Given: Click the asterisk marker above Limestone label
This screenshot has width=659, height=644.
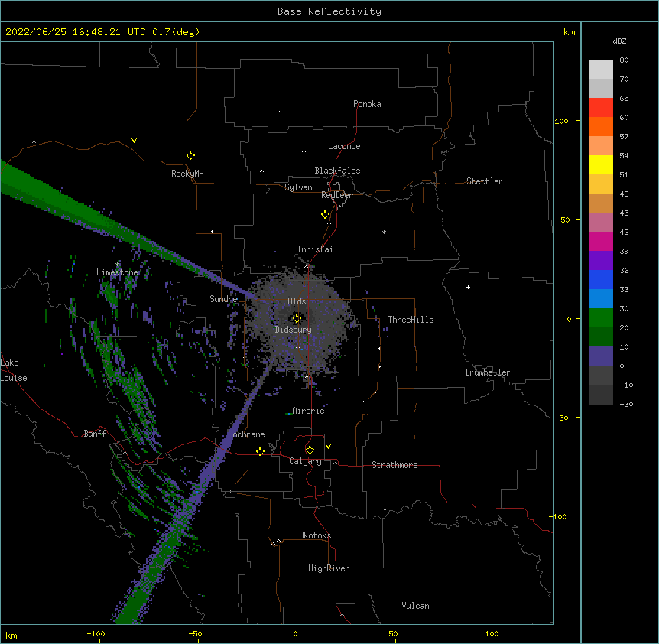Looking at the screenshot, I should pyautogui.click(x=118, y=265).
